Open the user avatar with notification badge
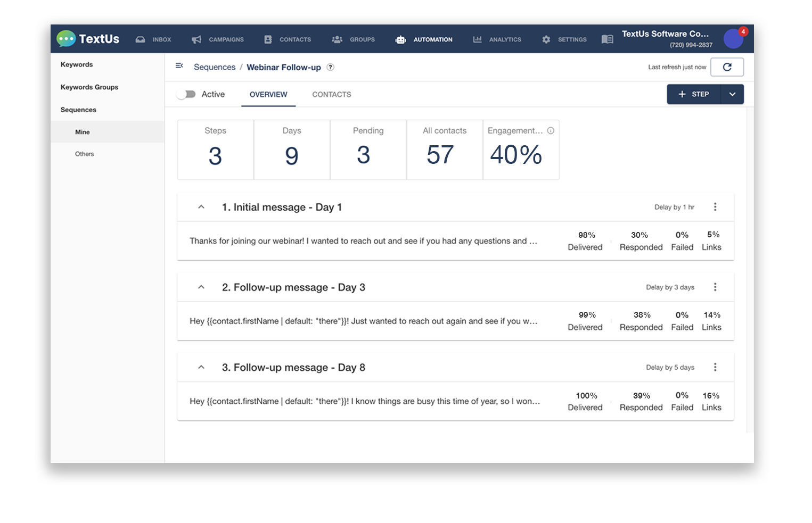 point(733,39)
